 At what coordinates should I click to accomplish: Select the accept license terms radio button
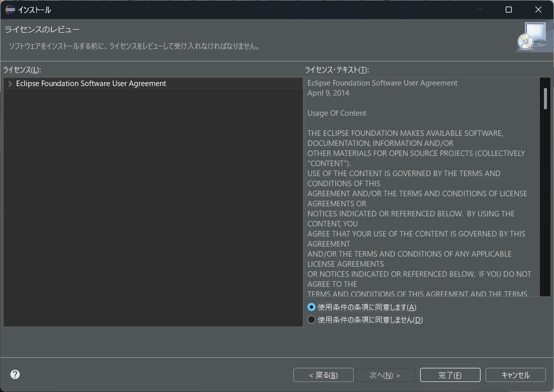(311, 307)
